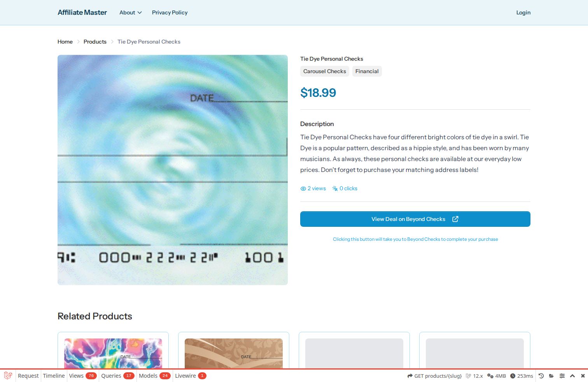
Task: Open the Queries debugbar tab
Action: (x=117, y=376)
